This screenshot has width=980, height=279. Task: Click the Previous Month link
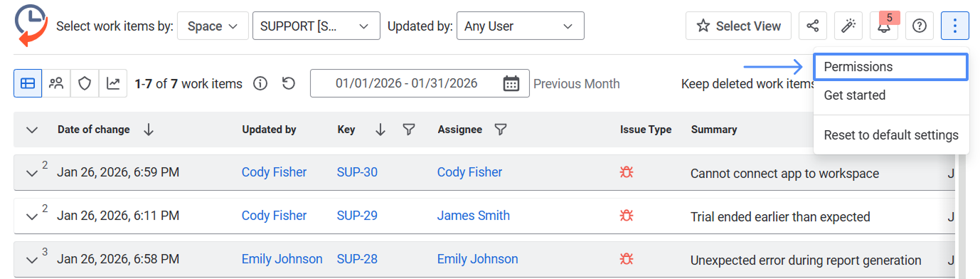pyautogui.click(x=577, y=84)
